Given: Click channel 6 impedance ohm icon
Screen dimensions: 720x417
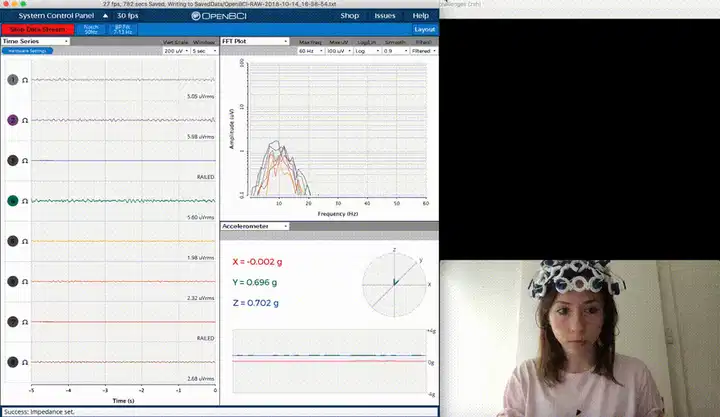Looking at the screenshot, I should click(x=25, y=282).
